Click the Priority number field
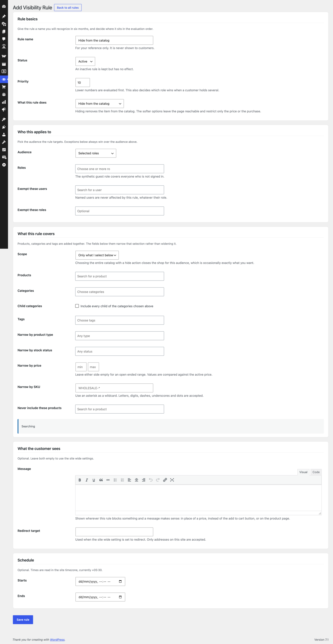This screenshot has width=333, height=644. click(x=82, y=83)
